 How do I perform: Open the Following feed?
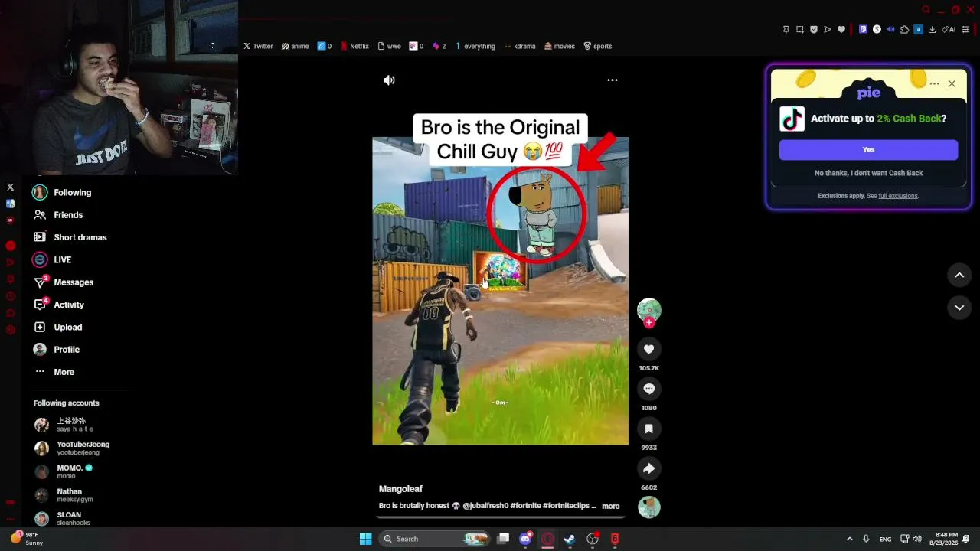pyautogui.click(x=63, y=193)
